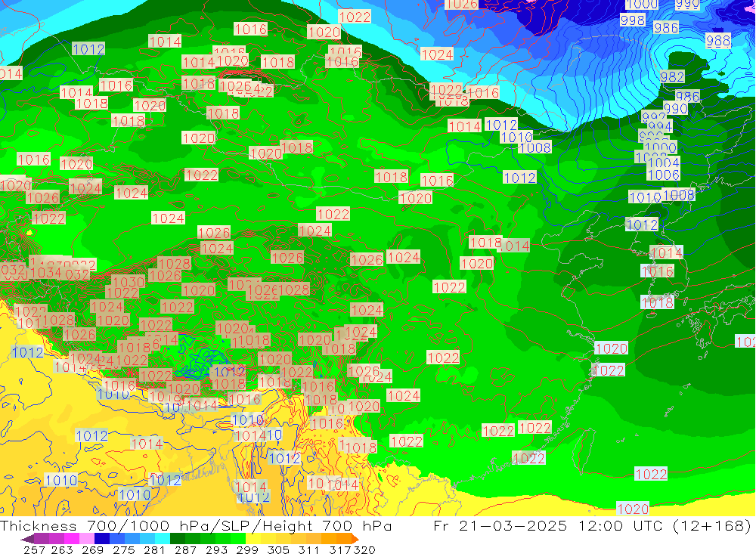Click the light pink legend color segment
This screenshot has height=554, width=756.
click(87, 538)
